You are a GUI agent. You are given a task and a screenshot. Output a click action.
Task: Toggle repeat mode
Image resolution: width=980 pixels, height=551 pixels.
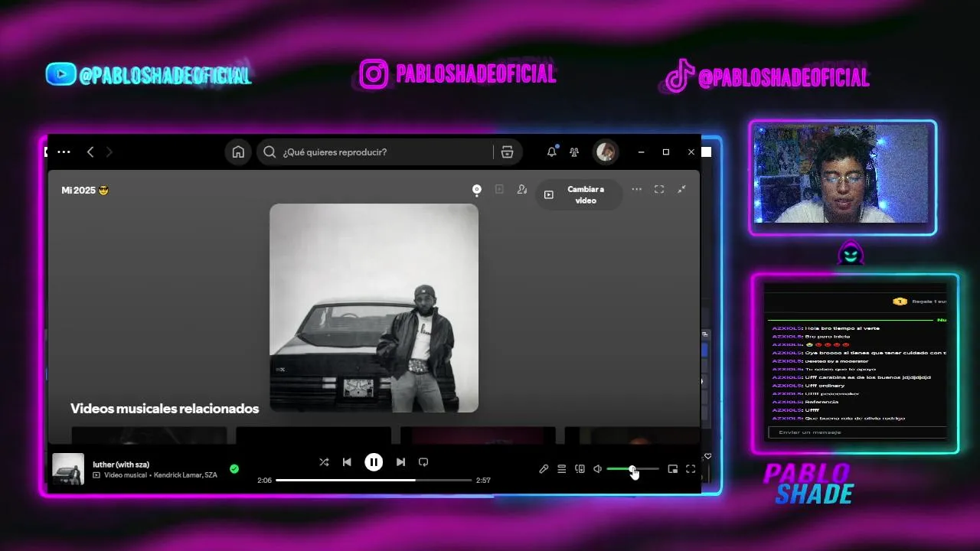pyautogui.click(x=423, y=462)
